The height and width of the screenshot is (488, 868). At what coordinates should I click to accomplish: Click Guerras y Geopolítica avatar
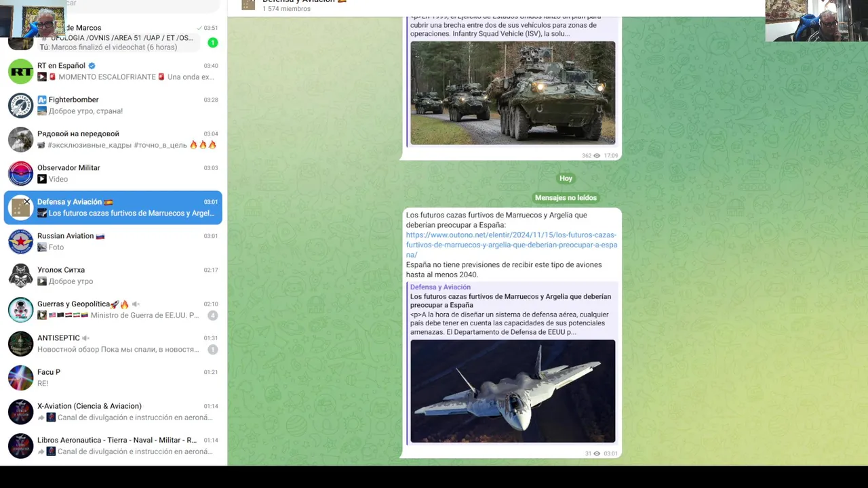pyautogui.click(x=20, y=310)
